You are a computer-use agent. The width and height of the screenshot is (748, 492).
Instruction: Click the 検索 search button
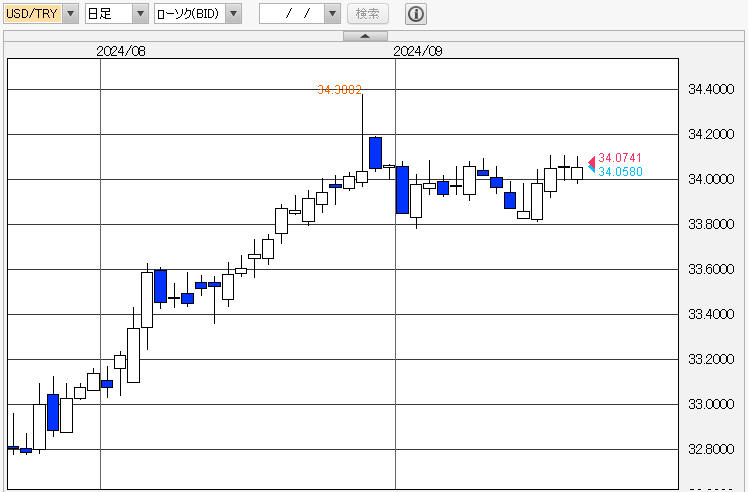coord(368,13)
